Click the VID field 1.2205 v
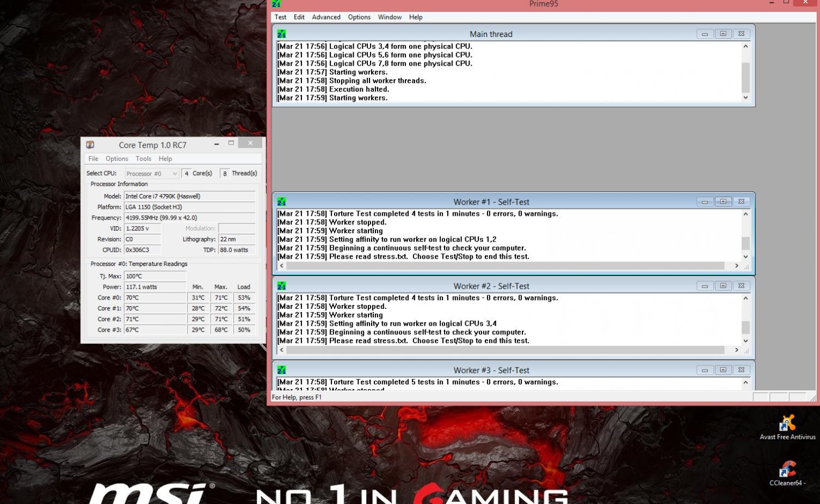Screen dimensions: 820x504 (x=143, y=228)
